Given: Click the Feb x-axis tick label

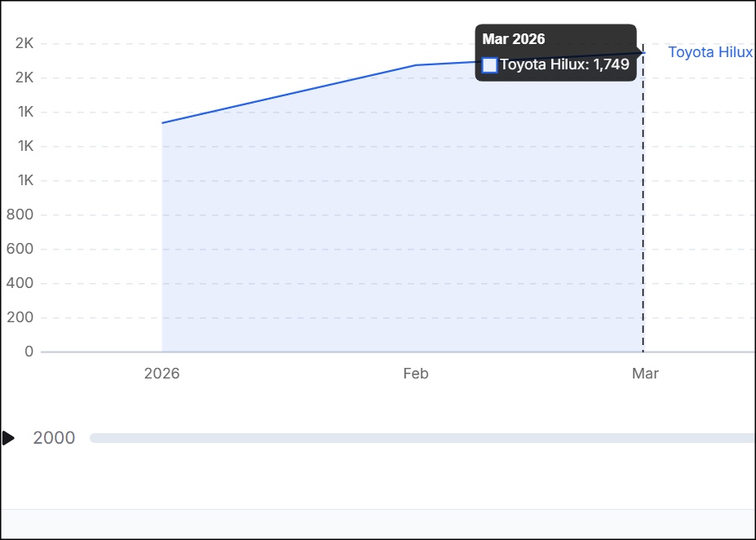Looking at the screenshot, I should coord(415,374).
